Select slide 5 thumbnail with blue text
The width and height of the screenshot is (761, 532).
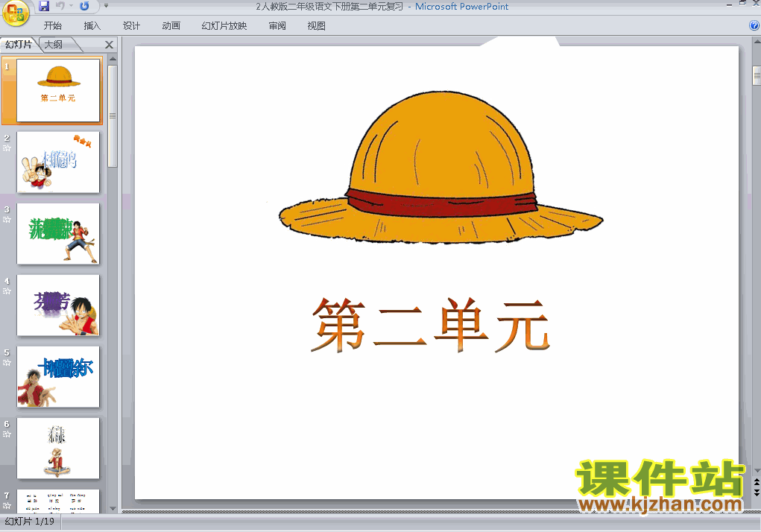pyautogui.click(x=58, y=377)
